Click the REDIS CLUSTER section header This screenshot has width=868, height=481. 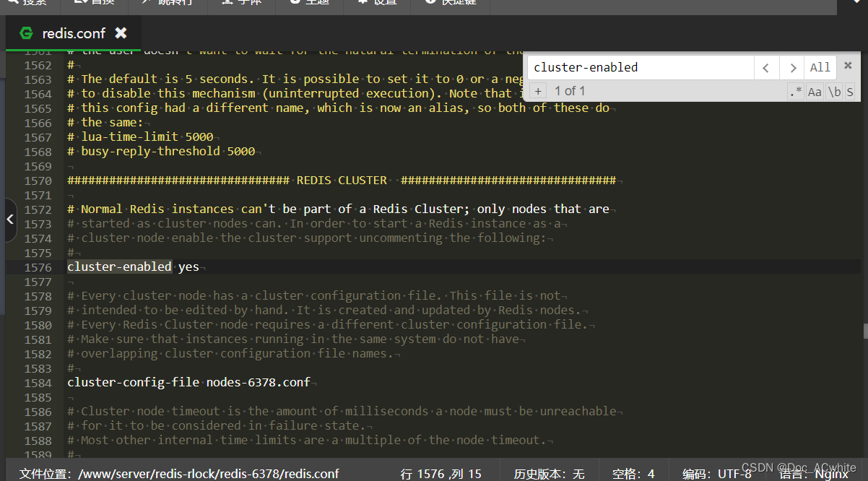(342, 181)
